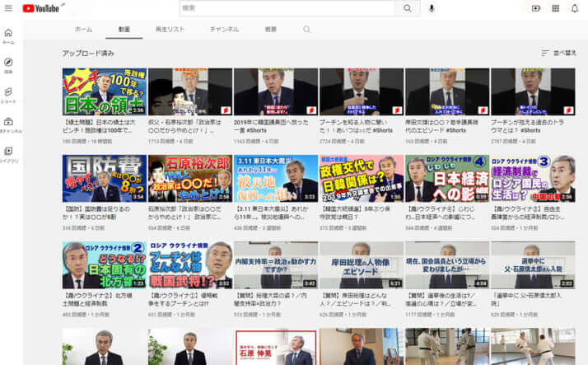588x365 pixels.
Task: Open the hamburger guide menu
Action: pos(8,8)
